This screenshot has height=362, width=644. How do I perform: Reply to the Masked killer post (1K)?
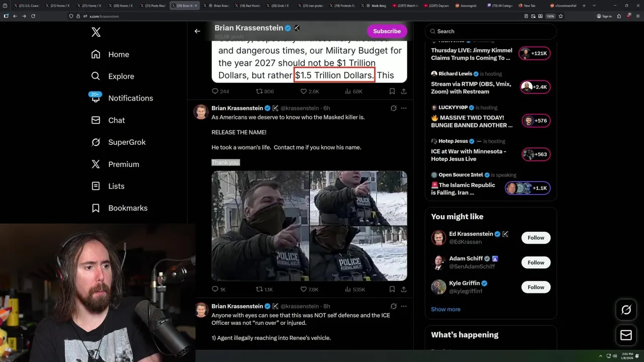[219, 290]
